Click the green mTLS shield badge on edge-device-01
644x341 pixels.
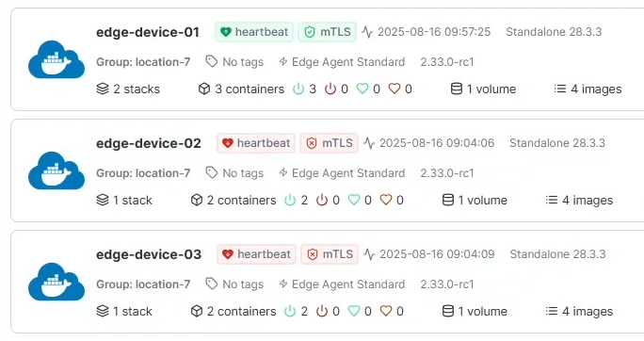[327, 32]
